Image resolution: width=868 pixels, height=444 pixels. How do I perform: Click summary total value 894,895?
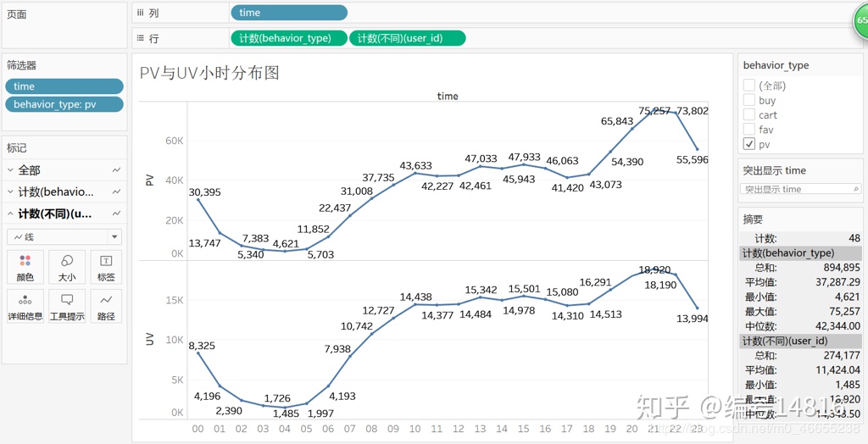point(842,268)
